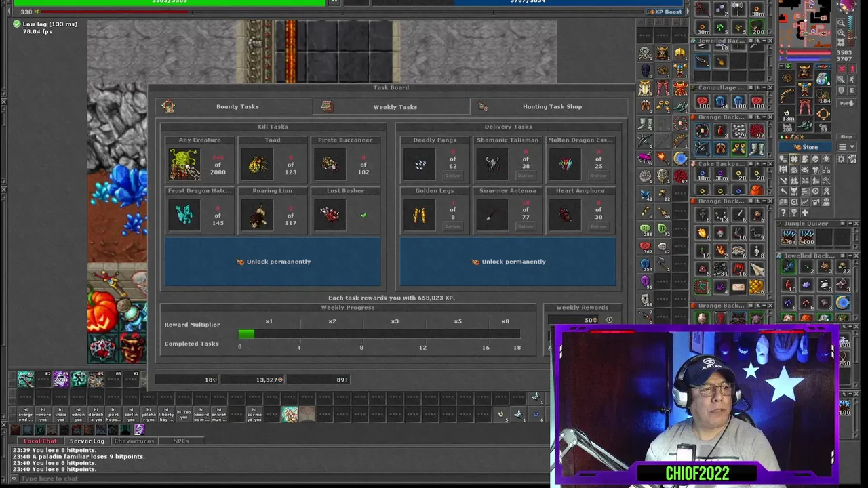Viewport: 868px width, 488px height.
Task: Click the minimap view
Action: 805,23
